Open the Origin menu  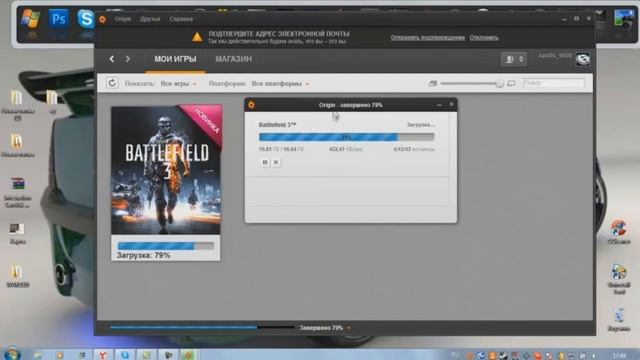pos(122,19)
